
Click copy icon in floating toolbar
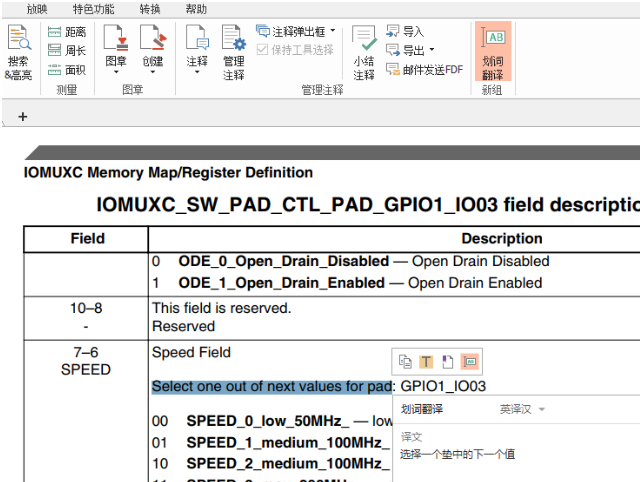pyautogui.click(x=405, y=362)
